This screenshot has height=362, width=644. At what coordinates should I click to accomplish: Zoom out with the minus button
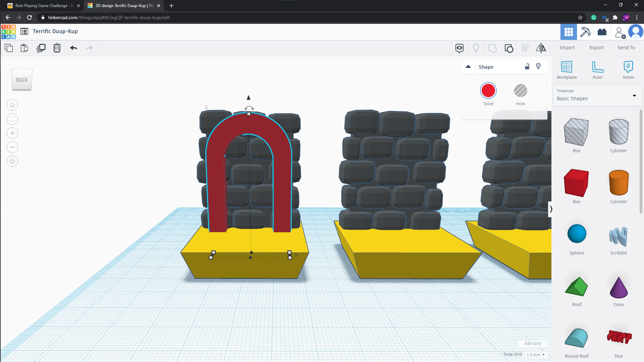coord(12,147)
